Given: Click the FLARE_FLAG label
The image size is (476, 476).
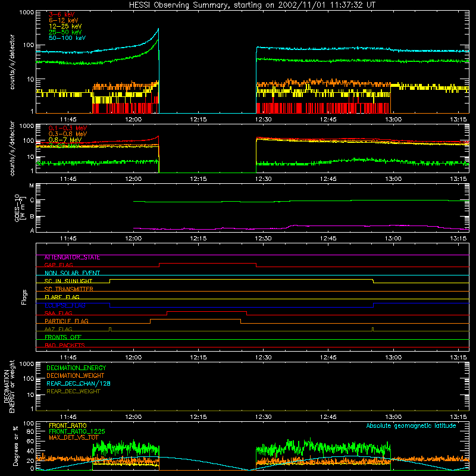Looking at the screenshot, I should pos(62,297).
